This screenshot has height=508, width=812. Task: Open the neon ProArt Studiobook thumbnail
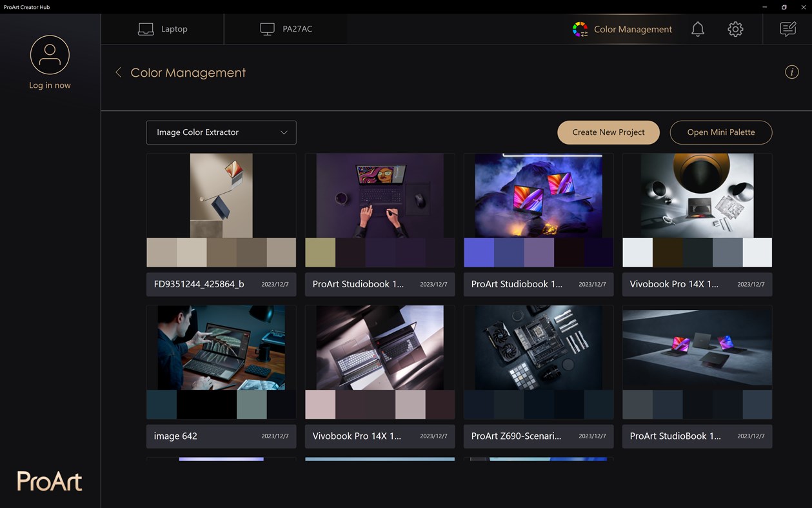[539, 196]
